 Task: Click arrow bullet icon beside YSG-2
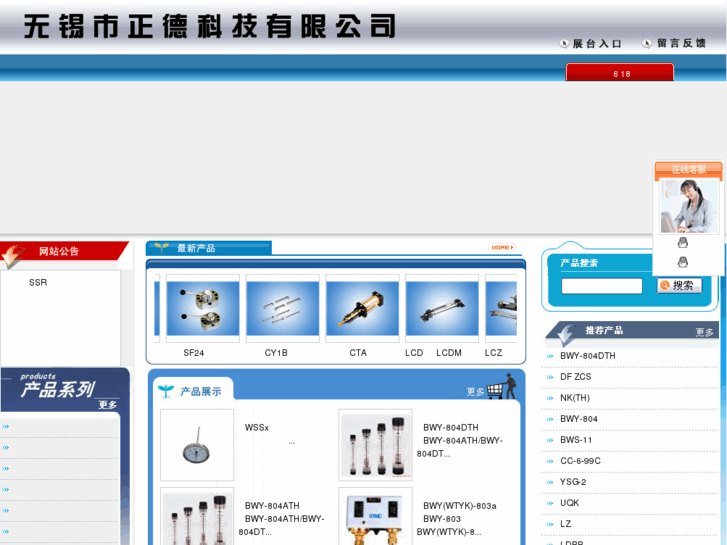click(x=550, y=482)
